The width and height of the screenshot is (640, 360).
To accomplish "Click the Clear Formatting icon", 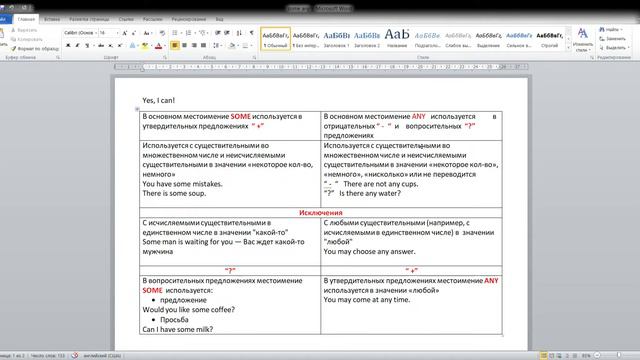I will 162,33.
